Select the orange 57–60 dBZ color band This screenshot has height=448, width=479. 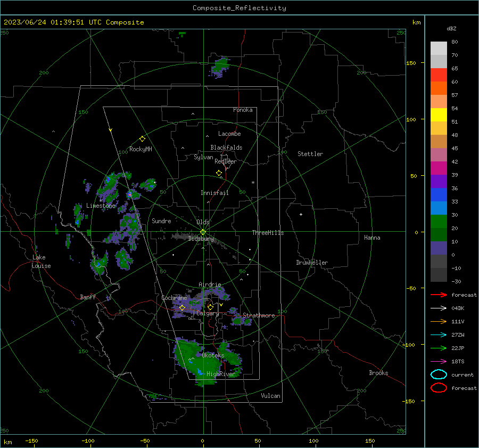tap(439, 88)
